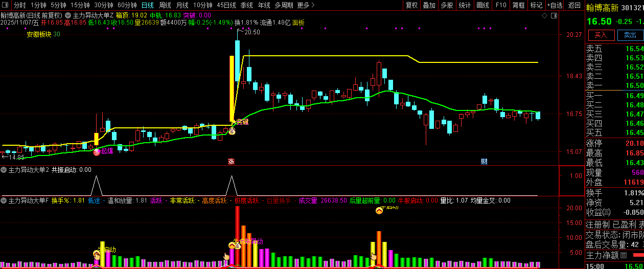Click the 外盘 value row

pyautogui.click(x=614, y=182)
